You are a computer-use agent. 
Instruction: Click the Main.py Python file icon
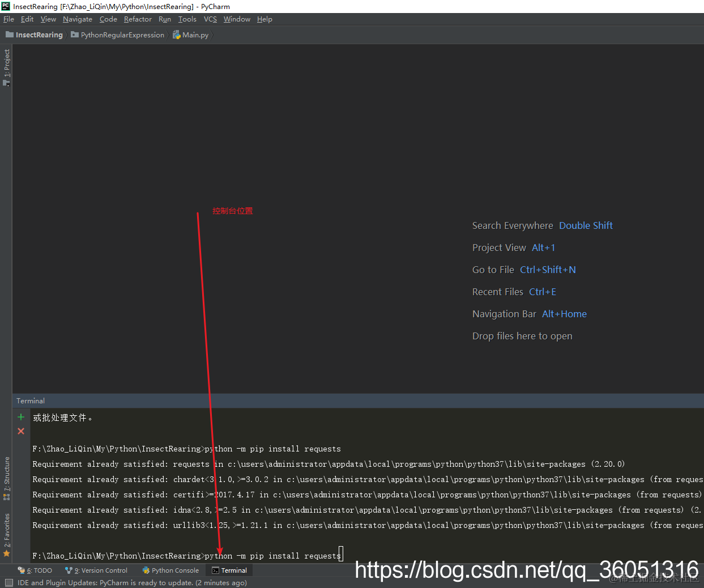177,35
